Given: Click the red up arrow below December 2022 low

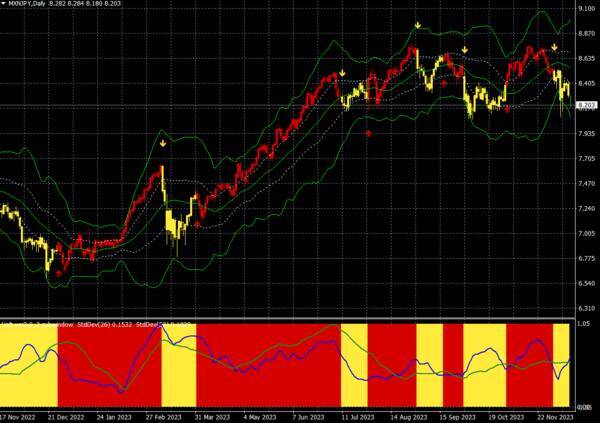Looking at the screenshot, I should pos(59,272).
